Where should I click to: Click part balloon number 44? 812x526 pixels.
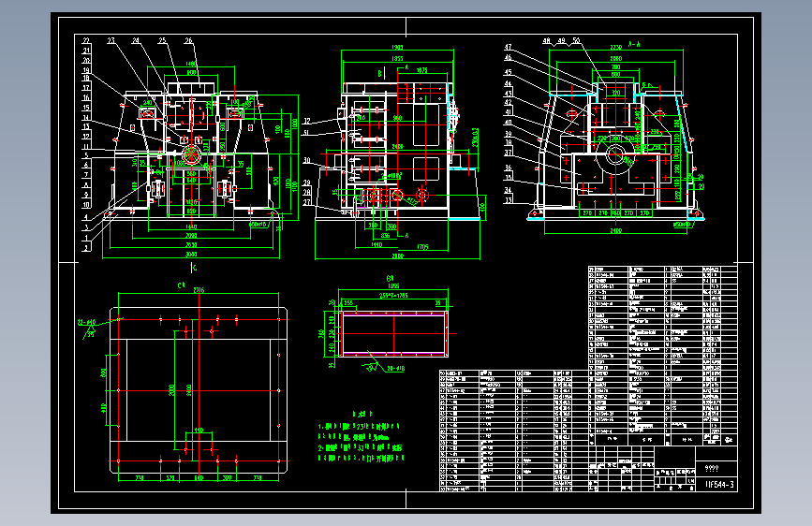tap(508, 83)
